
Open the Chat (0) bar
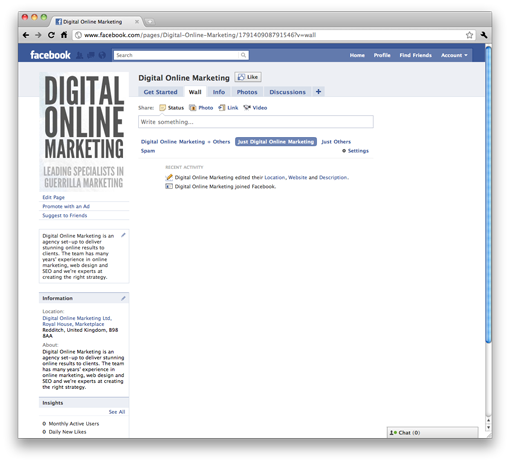(x=432, y=433)
